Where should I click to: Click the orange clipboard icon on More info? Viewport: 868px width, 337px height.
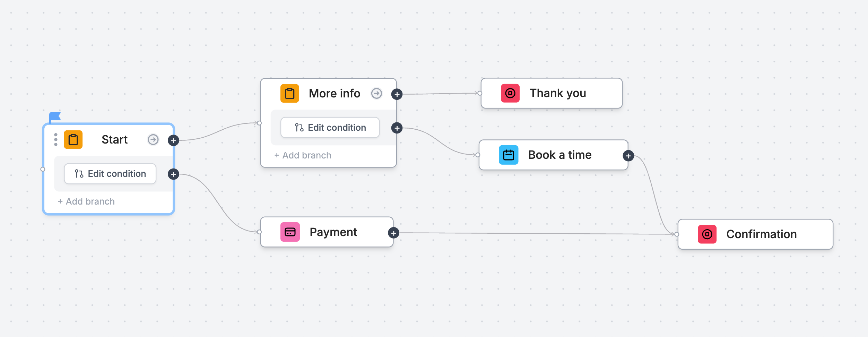point(289,94)
